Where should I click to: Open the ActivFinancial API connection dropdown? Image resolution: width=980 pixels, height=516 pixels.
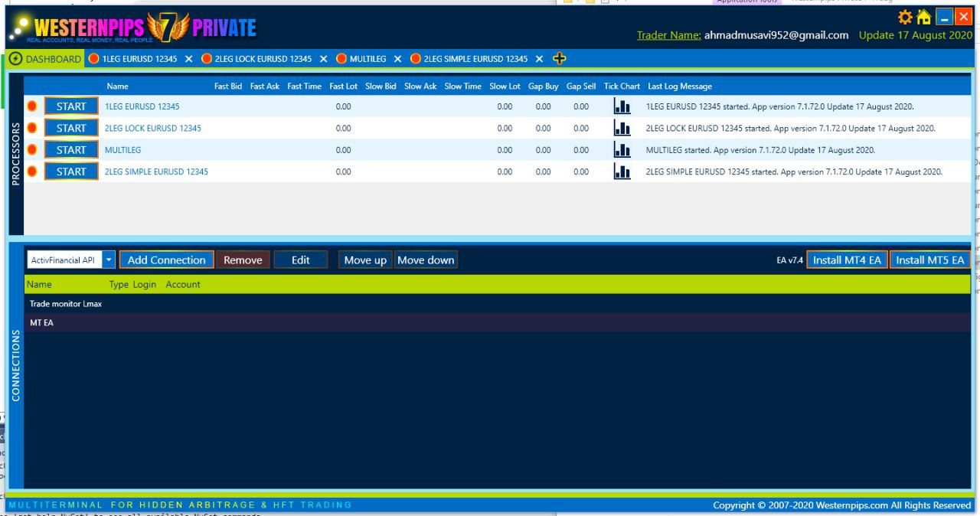tap(109, 260)
